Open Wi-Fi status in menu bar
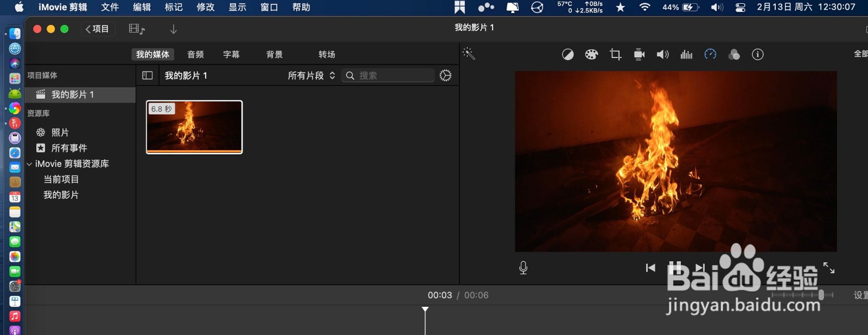The height and width of the screenshot is (335, 868). [x=644, y=7]
